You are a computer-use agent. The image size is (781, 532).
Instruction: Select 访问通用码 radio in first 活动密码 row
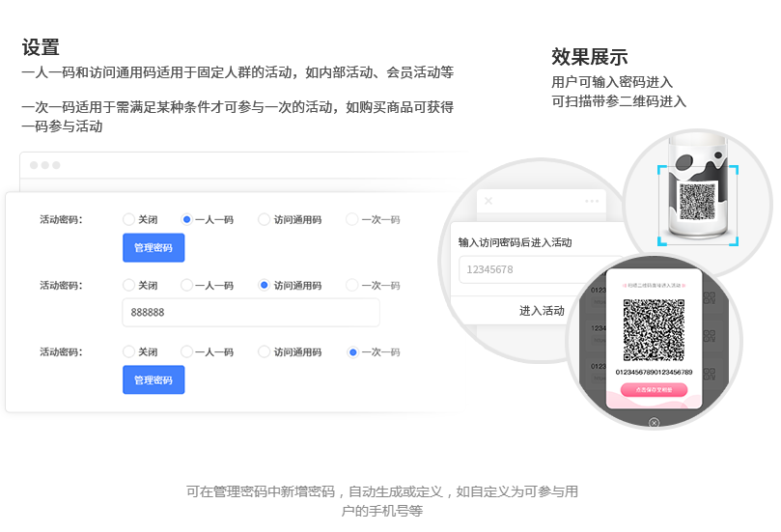[x=264, y=219]
